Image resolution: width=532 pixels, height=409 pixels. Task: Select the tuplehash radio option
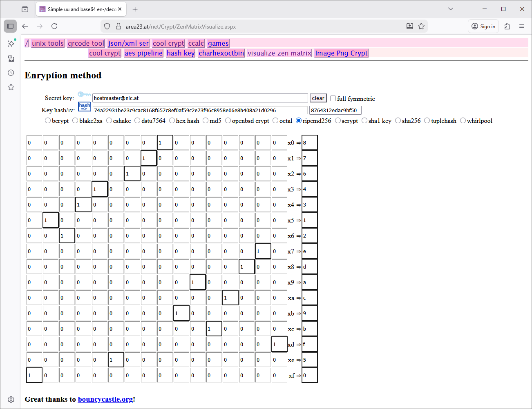pos(427,120)
